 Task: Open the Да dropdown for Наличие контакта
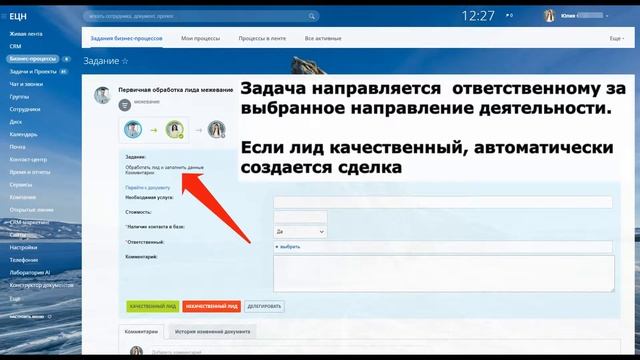[x=300, y=232]
